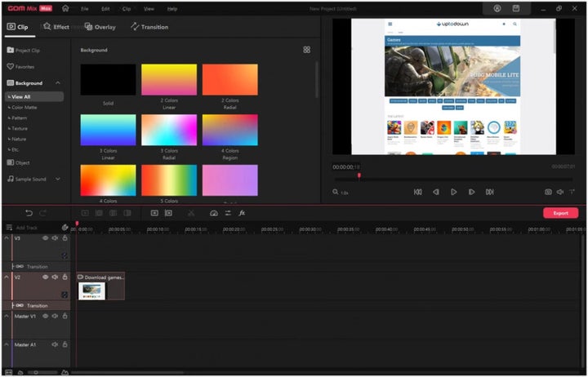Click the Export button
The height and width of the screenshot is (377, 588).
click(x=560, y=213)
